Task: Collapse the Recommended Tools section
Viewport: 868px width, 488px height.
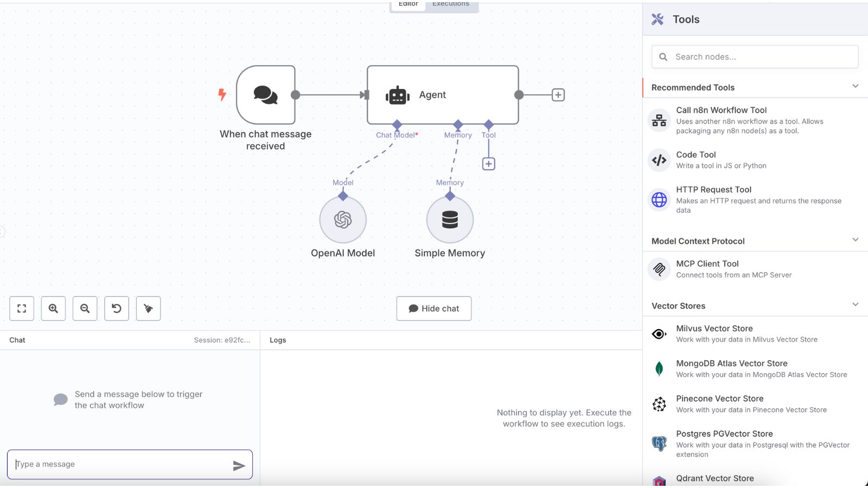Action: point(856,86)
